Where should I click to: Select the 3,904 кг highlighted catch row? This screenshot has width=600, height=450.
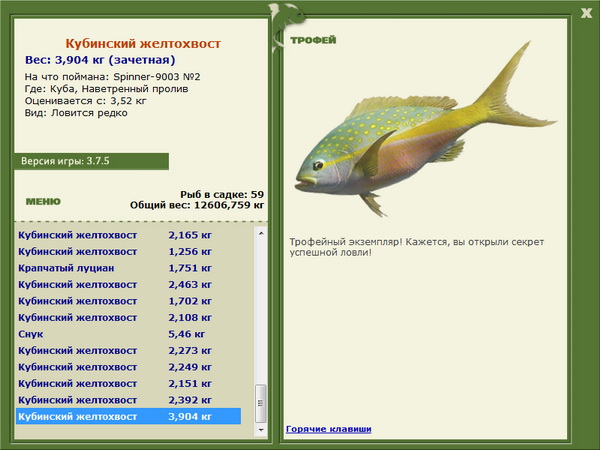coord(128,416)
